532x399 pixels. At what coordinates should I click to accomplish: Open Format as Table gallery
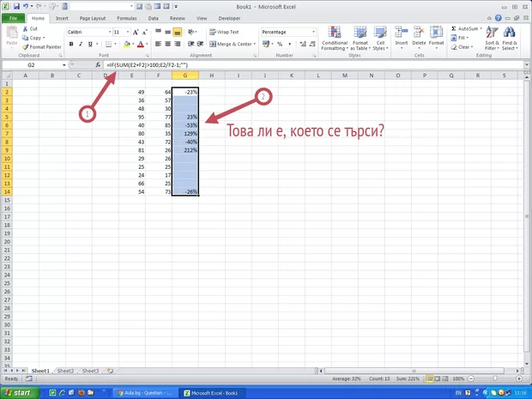coord(360,39)
